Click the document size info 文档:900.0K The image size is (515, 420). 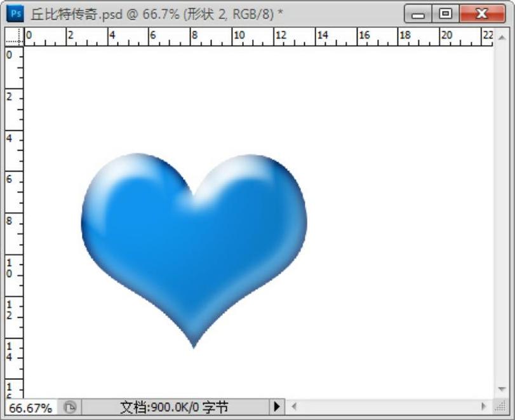click(174, 407)
